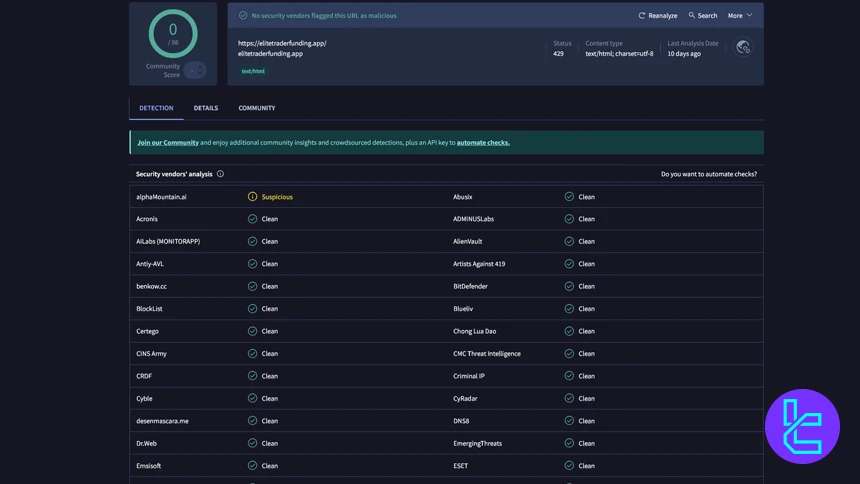Select the Artists Against 419 vendor name

[479, 264]
